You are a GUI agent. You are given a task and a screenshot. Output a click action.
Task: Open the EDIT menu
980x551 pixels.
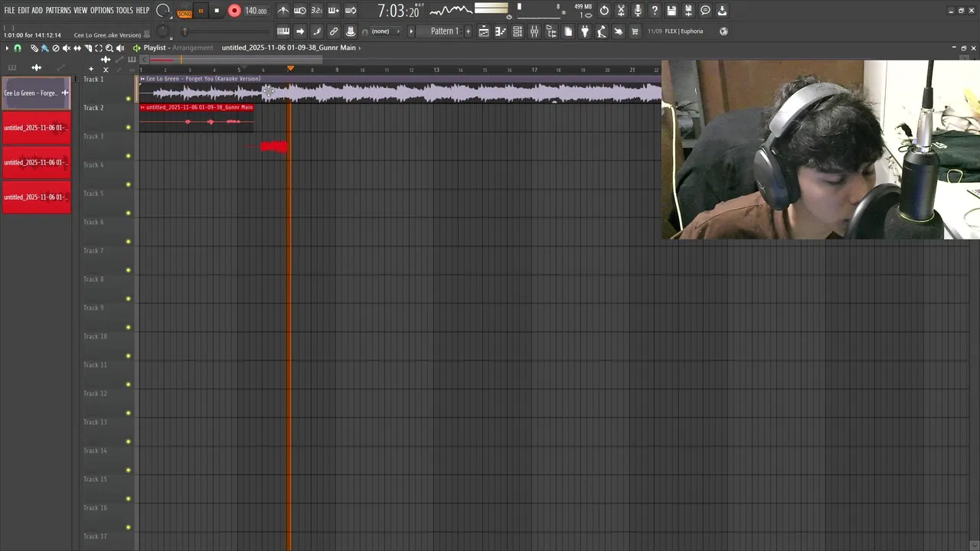(x=23, y=11)
